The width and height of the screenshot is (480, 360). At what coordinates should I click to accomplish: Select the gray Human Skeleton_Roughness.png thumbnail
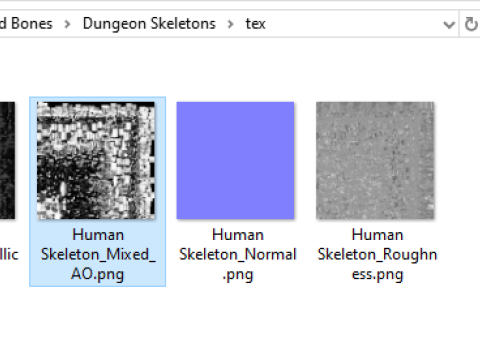point(375,160)
